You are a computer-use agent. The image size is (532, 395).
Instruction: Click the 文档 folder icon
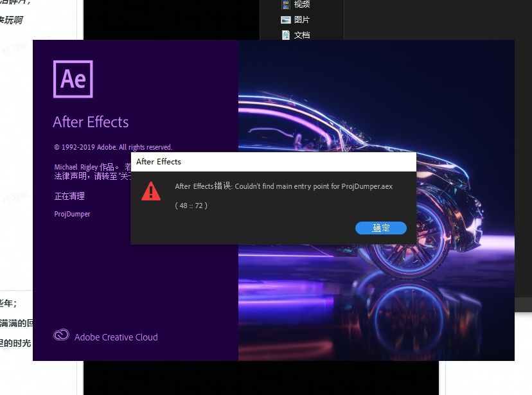(286, 35)
